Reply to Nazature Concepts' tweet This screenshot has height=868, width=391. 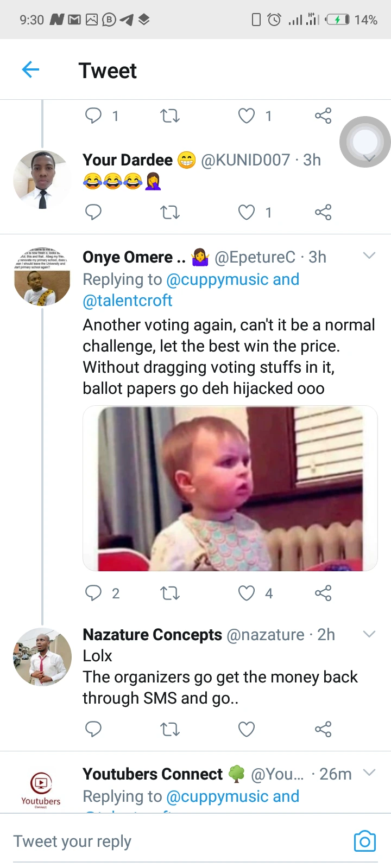(x=93, y=729)
